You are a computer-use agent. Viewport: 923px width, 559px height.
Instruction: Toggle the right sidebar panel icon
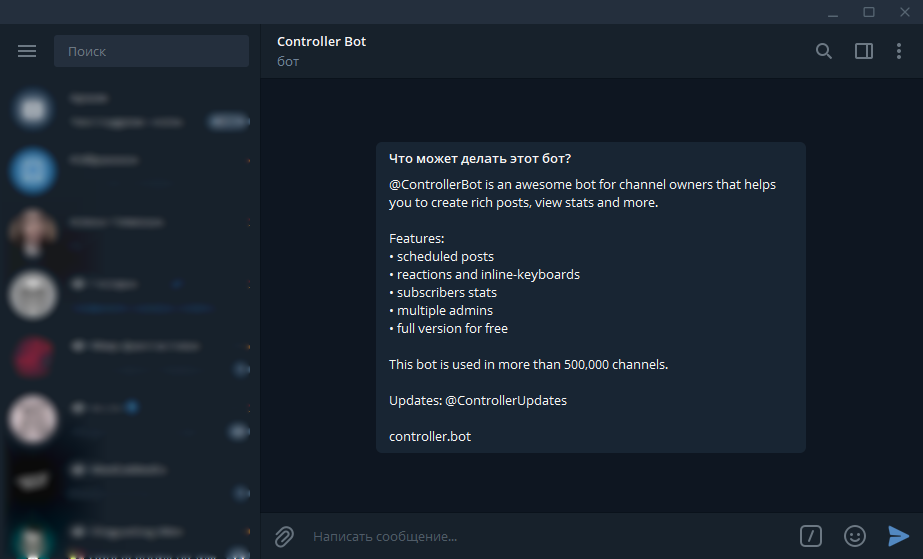(x=864, y=51)
